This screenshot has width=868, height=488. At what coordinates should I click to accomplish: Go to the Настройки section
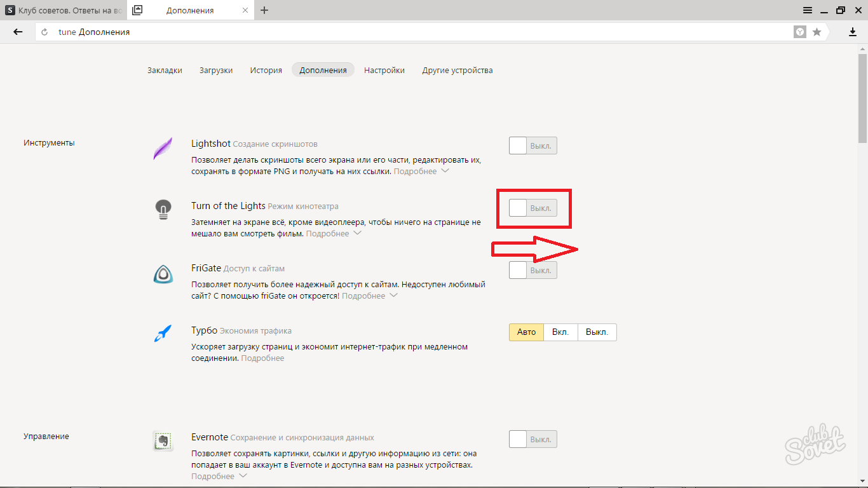[x=384, y=71]
